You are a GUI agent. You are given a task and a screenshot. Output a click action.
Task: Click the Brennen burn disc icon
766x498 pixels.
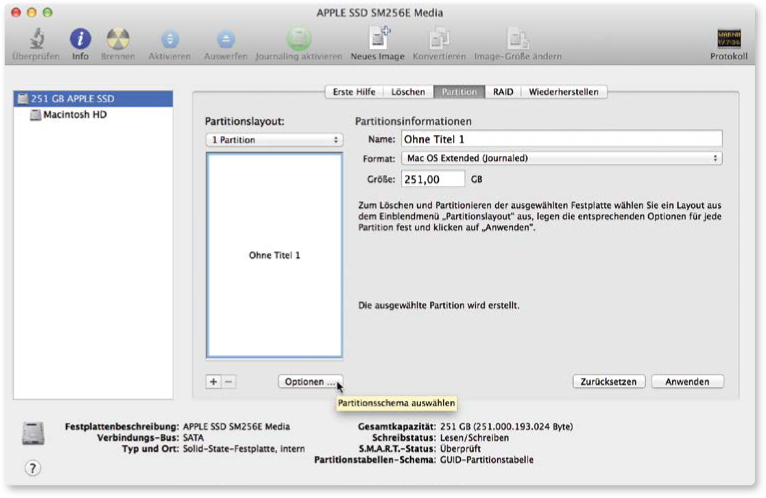[x=118, y=39]
